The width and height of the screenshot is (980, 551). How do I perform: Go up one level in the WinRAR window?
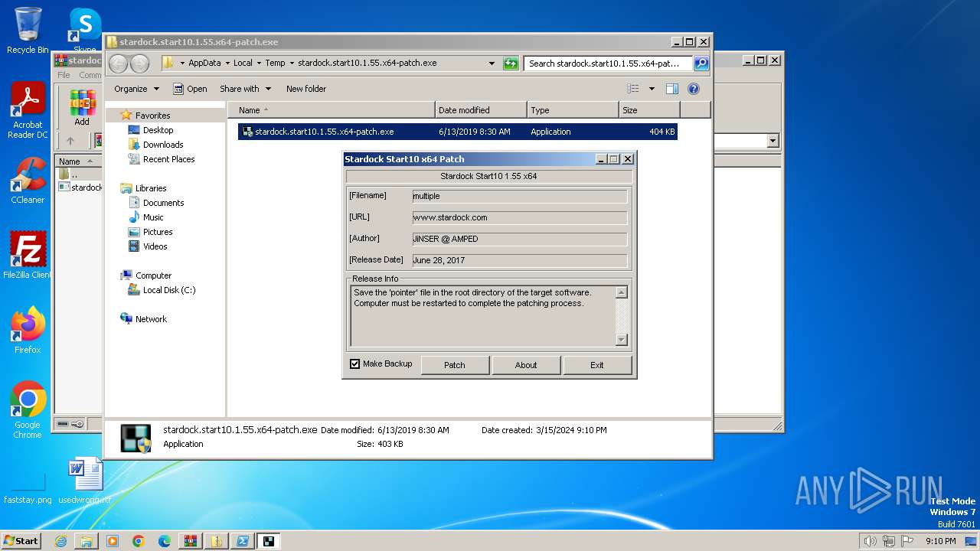(x=70, y=141)
